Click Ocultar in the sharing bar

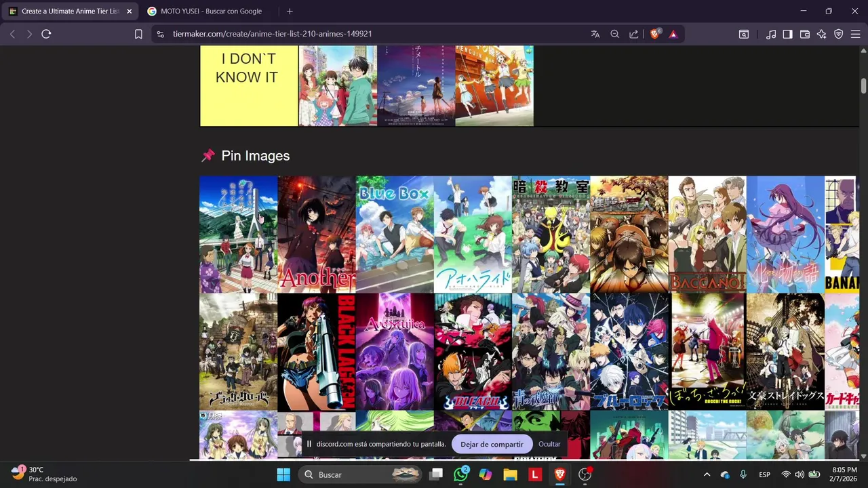tap(549, 444)
